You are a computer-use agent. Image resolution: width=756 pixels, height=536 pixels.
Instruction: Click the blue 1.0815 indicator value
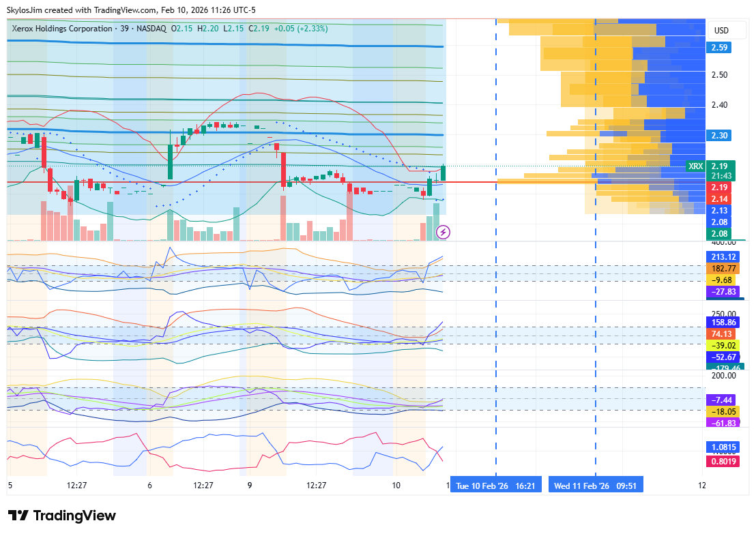(x=723, y=447)
